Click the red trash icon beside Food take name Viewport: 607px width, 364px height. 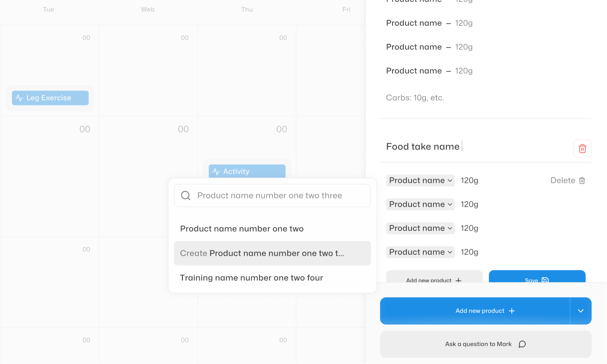pos(583,148)
